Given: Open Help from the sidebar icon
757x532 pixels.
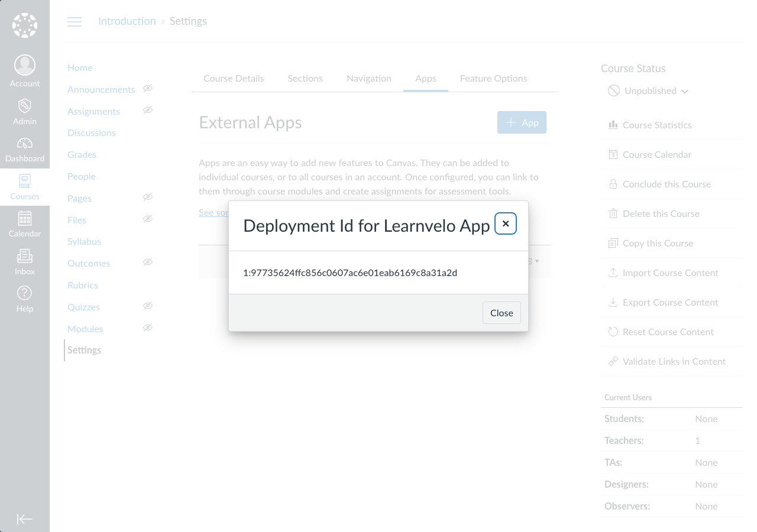Looking at the screenshot, I should tap(25, 293).
